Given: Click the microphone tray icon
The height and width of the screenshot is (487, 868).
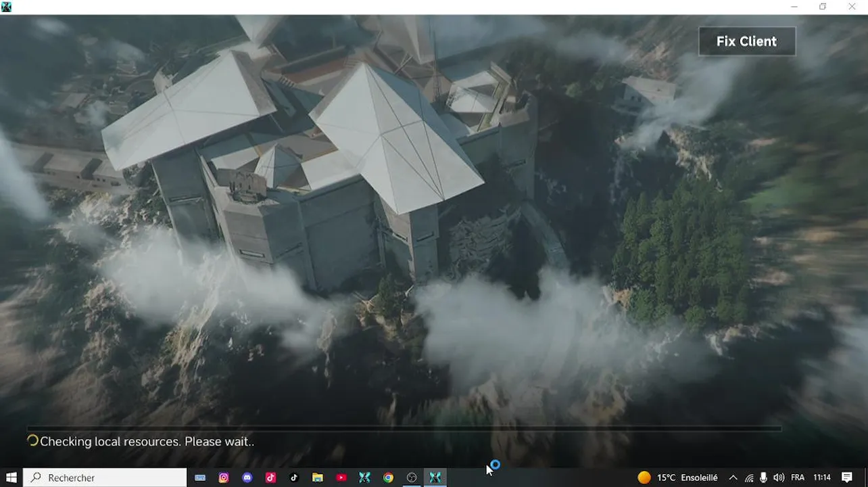Looking at the screenshot, I should tap(763, 478).
